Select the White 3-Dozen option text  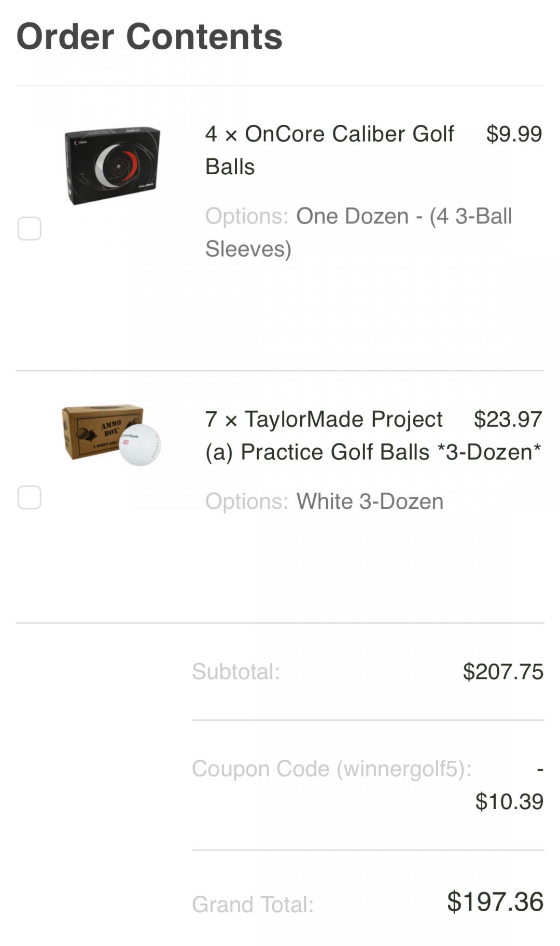[x=370, y=502]
